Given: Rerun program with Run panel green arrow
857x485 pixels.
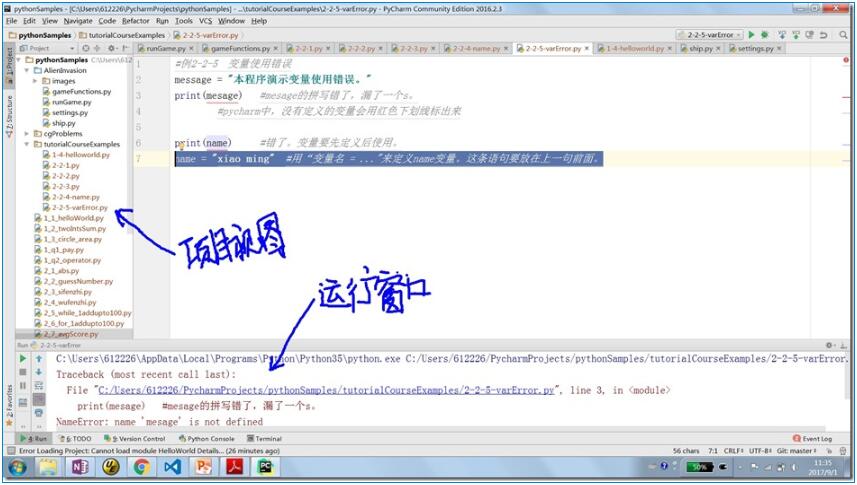Looking at the screenshot, I should click(x=22, y=359).
